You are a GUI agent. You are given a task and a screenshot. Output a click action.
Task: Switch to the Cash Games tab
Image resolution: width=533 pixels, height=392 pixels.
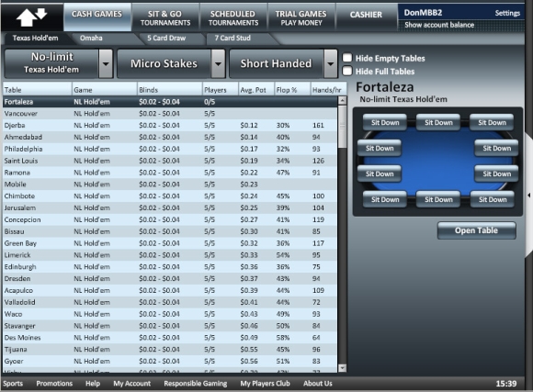tap(96, 17)
